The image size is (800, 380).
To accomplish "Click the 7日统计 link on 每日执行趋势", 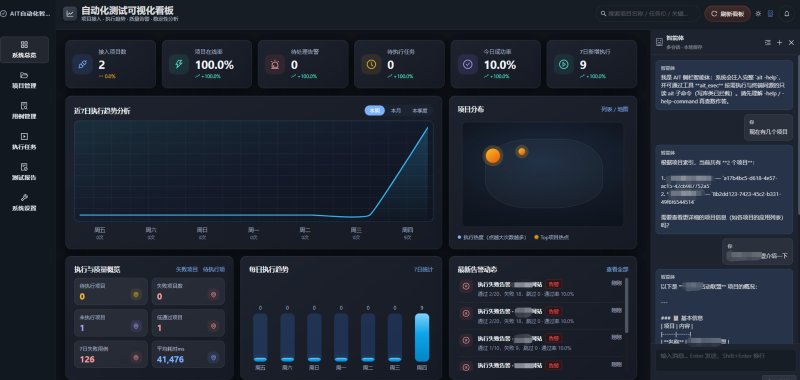I will tap(423, 269).
